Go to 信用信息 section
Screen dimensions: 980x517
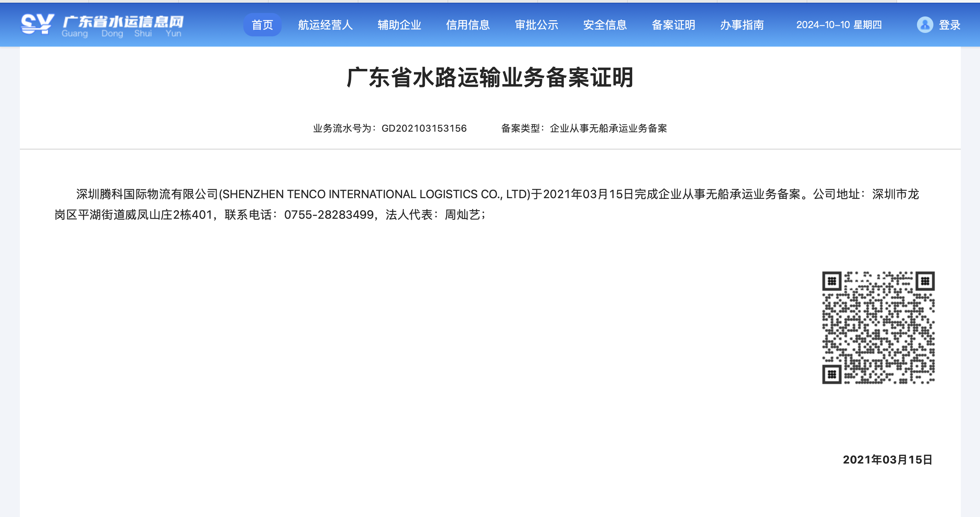pyautogui.click(x=467, y=25)
